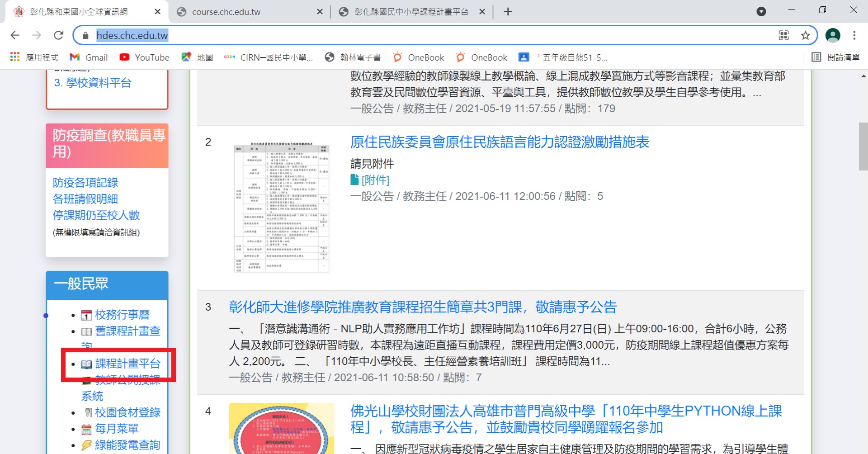Click the text 一般公告 / 教務主任 / 2021-06-11 12:00:56
This screenshot has height=454, width=868.
click(453, 196)
